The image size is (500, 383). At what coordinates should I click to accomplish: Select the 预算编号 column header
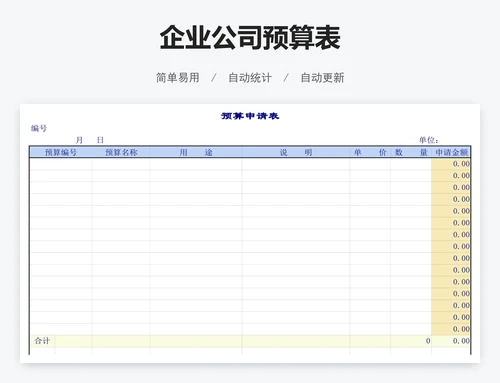point(61,152)
